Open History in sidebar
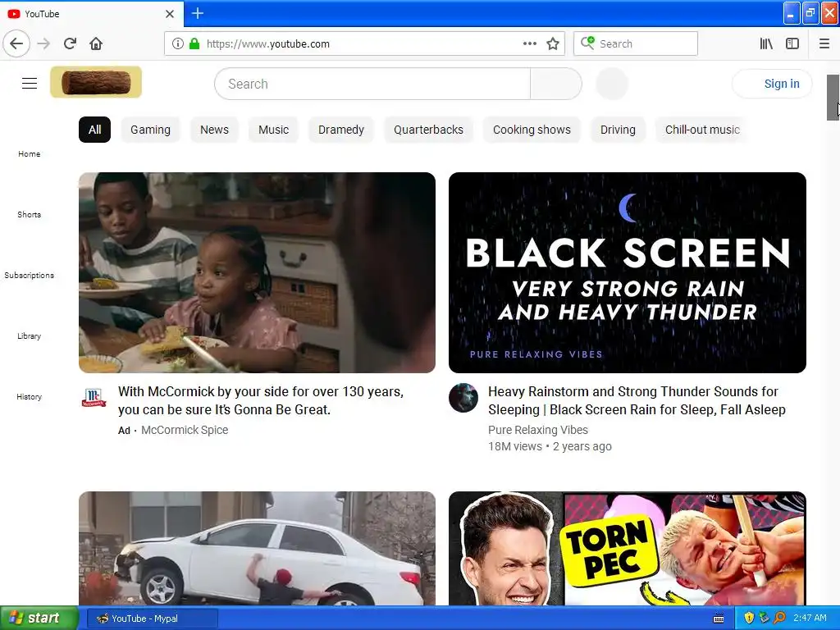Image resolution: width=840 pixels, height=630 pixels. coord(29,396)
